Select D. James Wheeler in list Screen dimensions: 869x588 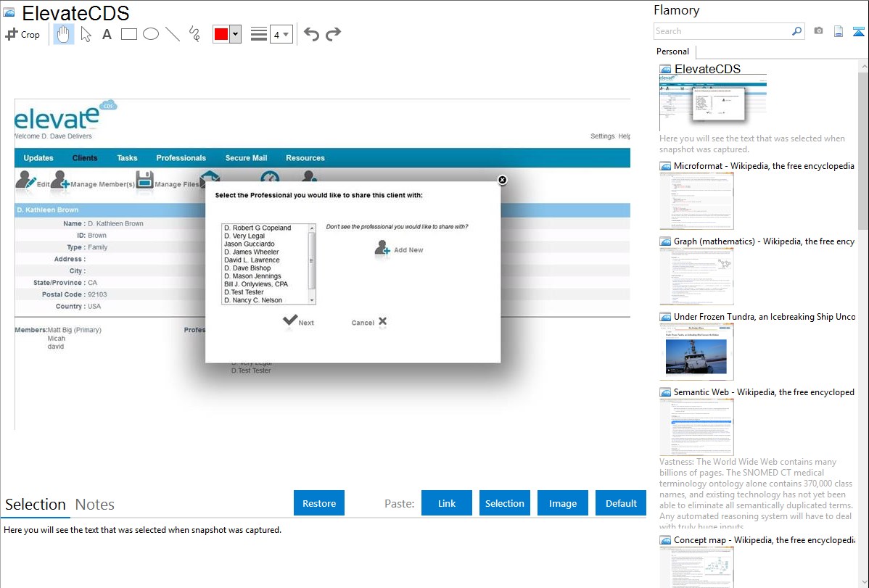point(251,252)
